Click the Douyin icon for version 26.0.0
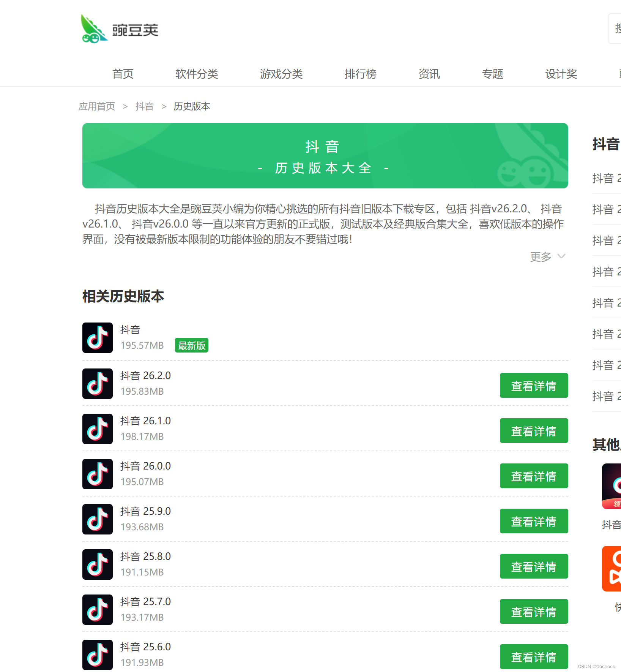 98,474
